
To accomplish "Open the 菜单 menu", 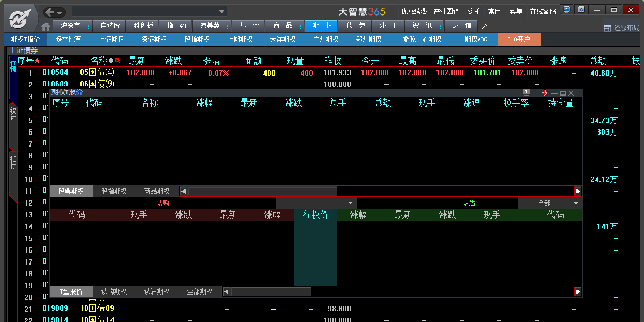I will [x=516, y=11].
